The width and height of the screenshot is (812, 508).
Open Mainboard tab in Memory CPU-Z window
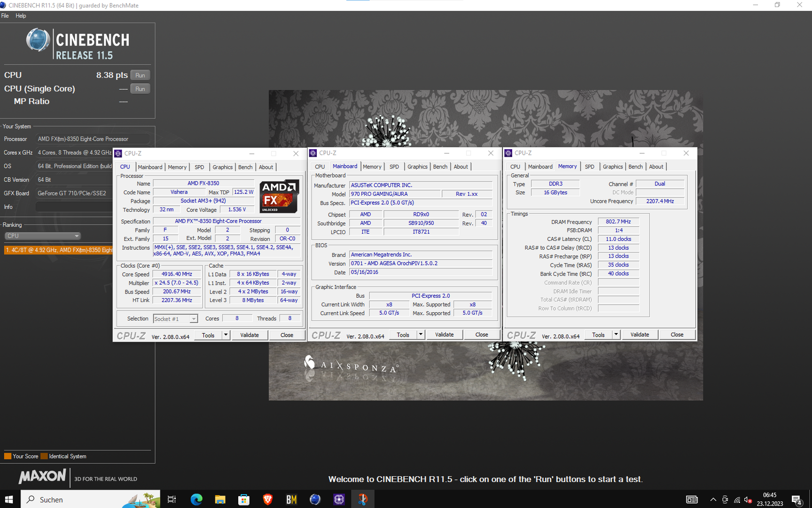540,167
